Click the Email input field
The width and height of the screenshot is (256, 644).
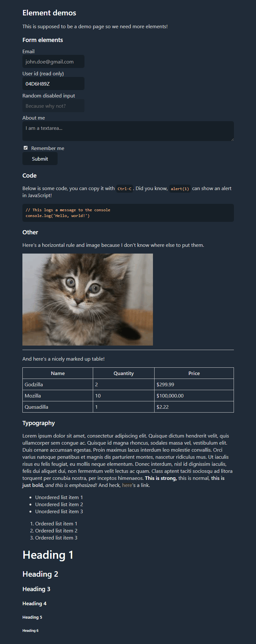[53, 62]
